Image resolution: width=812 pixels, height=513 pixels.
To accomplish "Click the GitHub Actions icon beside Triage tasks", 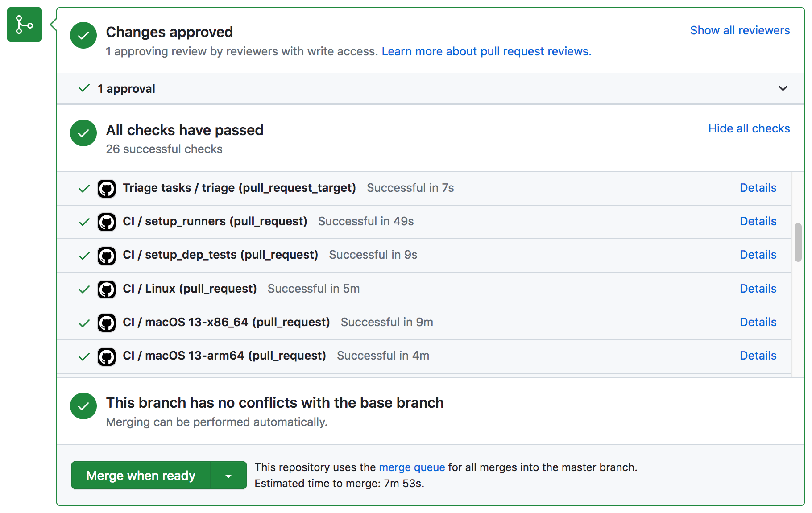I will point(107,188).
